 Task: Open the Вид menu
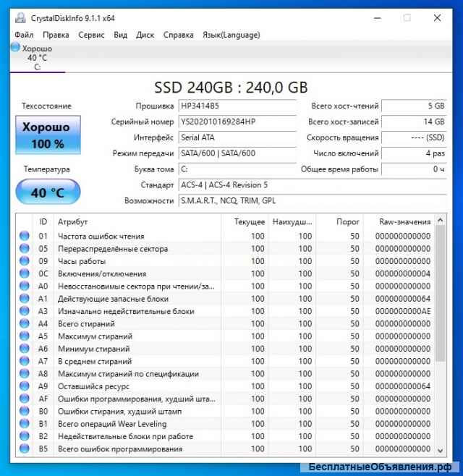[121, 35]
